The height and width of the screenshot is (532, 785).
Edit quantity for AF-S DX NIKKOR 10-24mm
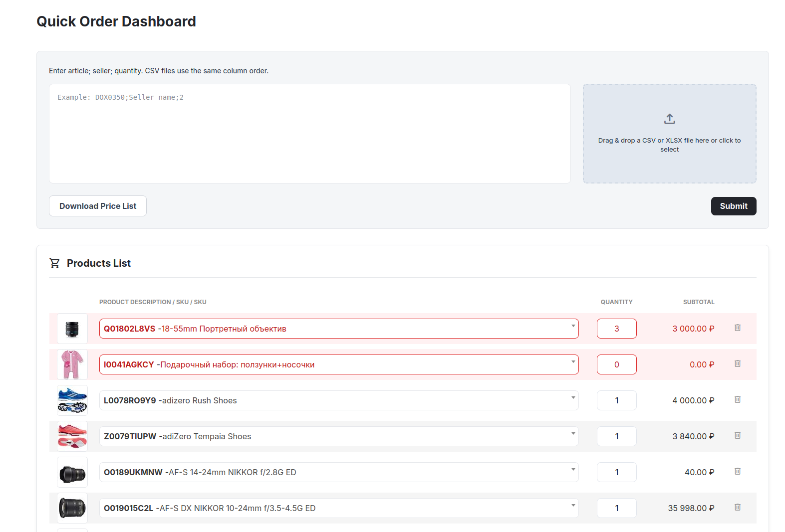[x=617, y=508]
